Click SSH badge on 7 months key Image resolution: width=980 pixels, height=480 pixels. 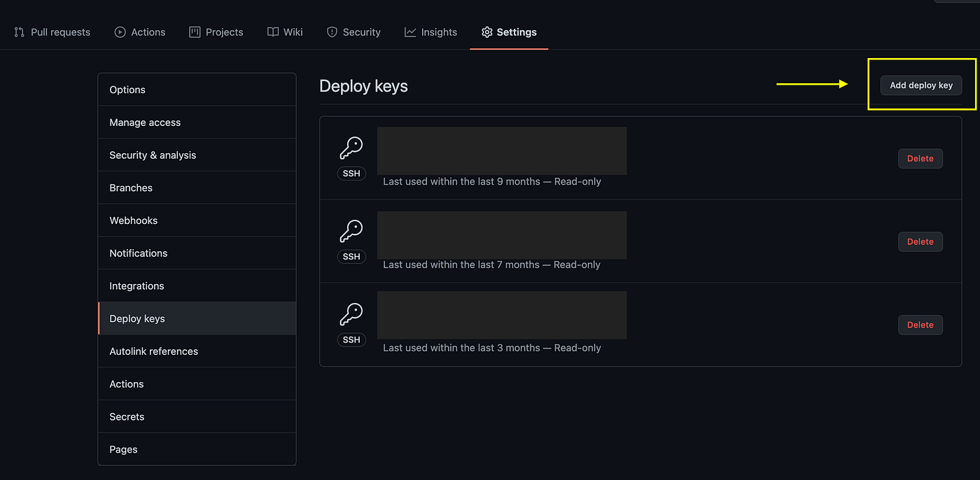[x=351, y=257]
